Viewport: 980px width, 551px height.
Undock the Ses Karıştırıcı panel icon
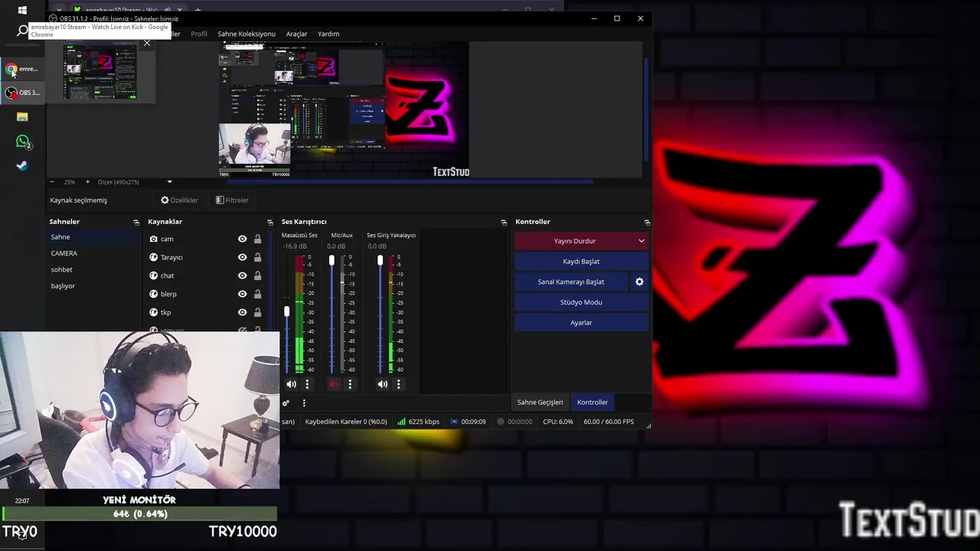503,222
